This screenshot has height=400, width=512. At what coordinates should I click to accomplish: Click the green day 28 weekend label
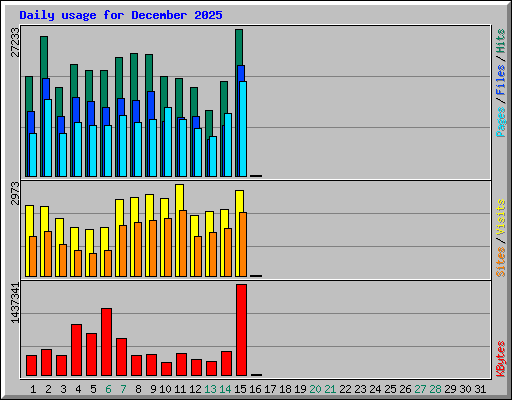[435, 389]
